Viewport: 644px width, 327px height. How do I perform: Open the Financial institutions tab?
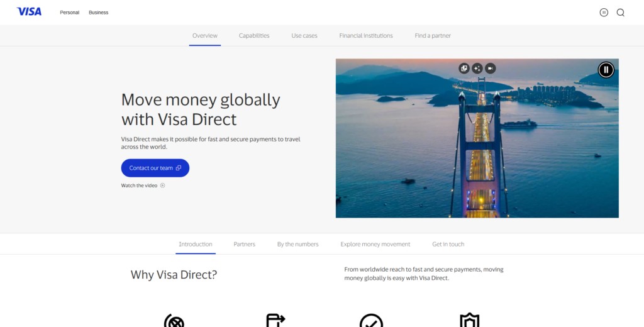[366, 36]
